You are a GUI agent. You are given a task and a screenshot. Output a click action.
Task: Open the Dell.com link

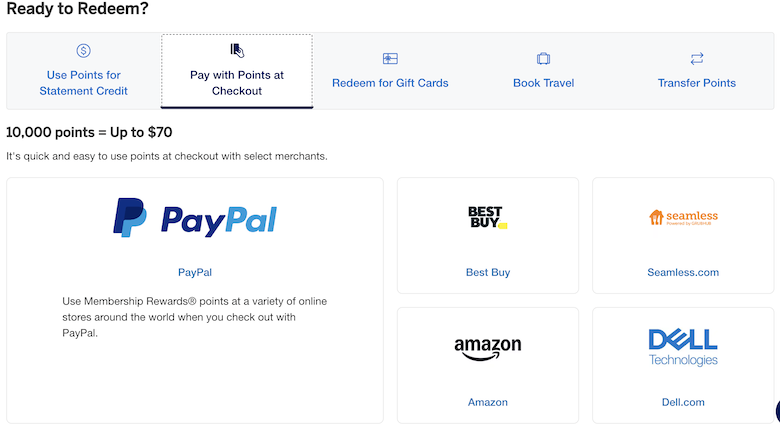[683, 402]
